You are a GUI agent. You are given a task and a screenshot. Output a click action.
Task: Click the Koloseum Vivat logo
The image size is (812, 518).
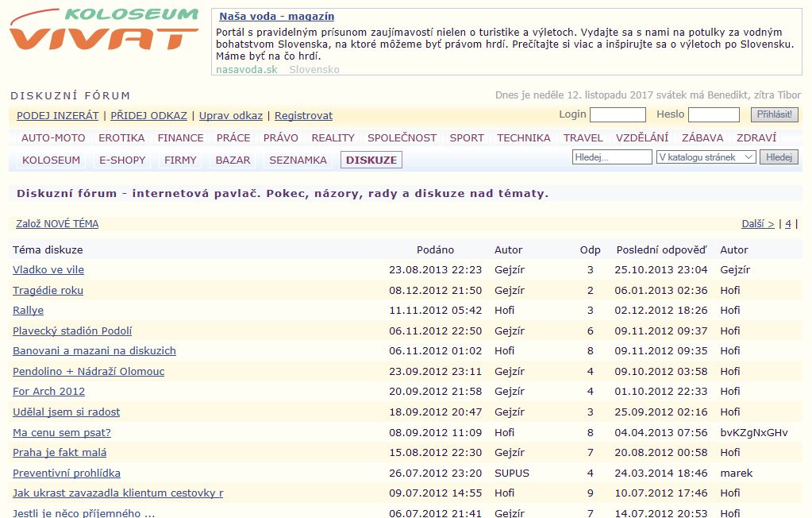104,30
